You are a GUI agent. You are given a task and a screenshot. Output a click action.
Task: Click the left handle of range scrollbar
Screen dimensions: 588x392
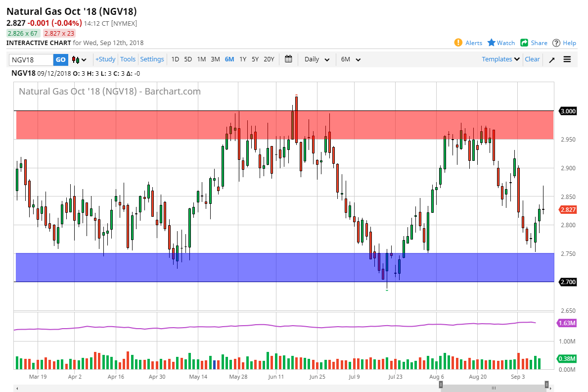(x=441, y=385)
